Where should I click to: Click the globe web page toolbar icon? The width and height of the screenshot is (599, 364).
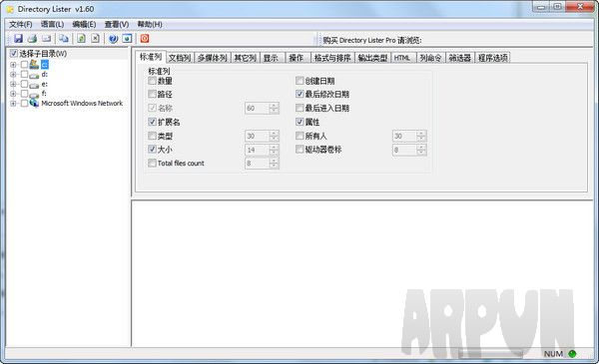point(127,39)
